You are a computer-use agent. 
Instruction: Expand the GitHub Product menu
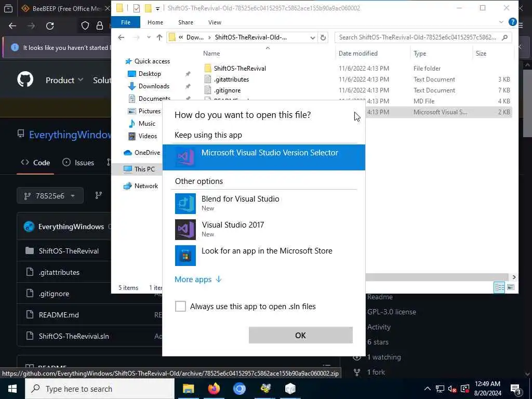pyautogui.click(x=64, y=80)
